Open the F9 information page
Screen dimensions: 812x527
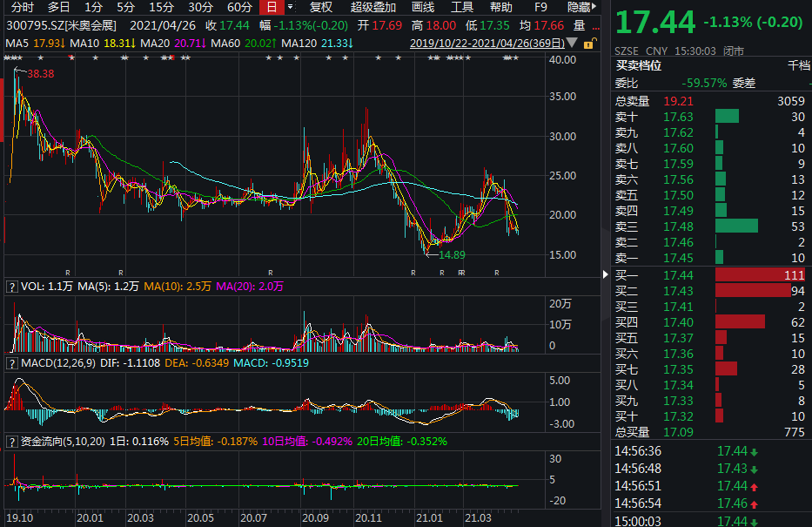(540, 7)
